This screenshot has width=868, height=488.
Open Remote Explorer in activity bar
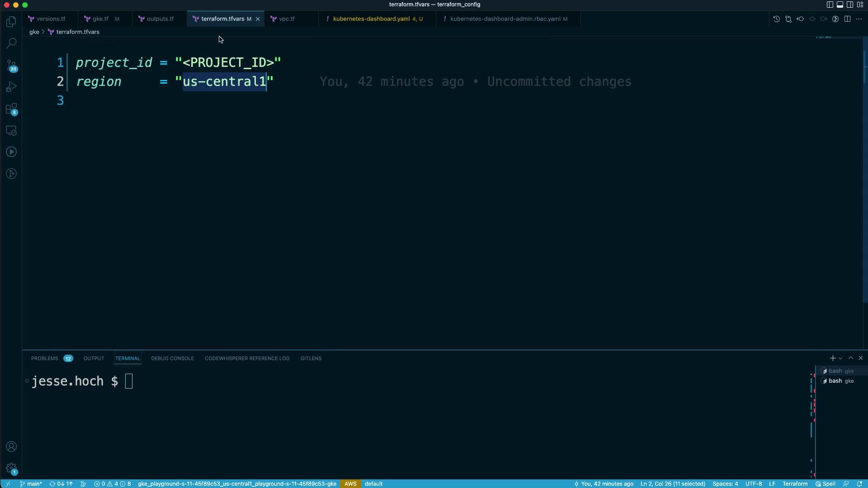click(11, 131)
